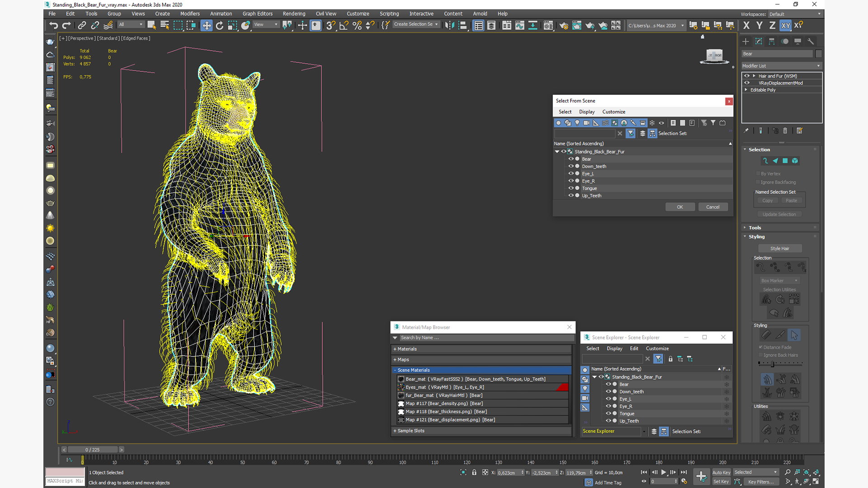Constrain to XY plane button

click(x=786, y=25)
